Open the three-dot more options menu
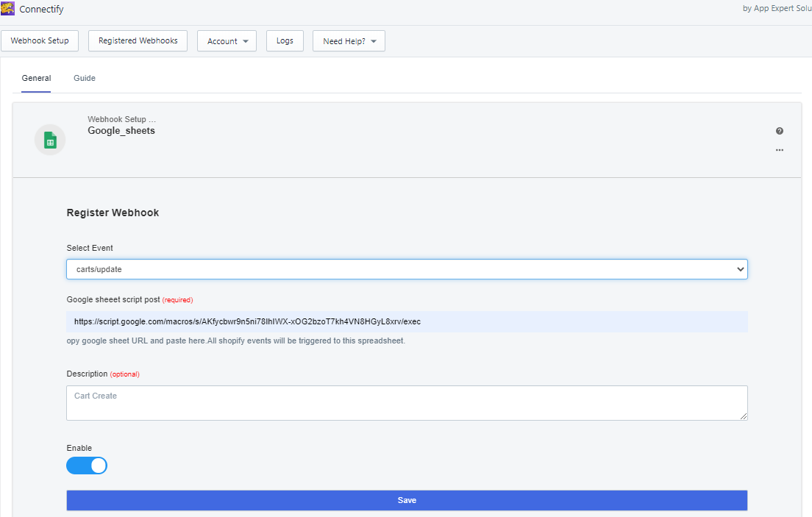Viewport: 812px width, 517px height. click(780, 150)
